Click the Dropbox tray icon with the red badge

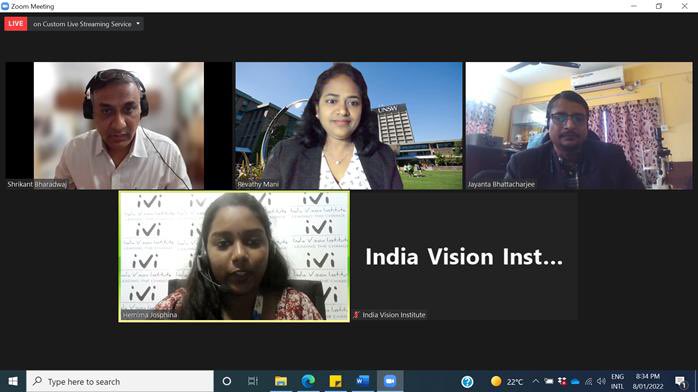pyautogui.click(x=562, y=381)
